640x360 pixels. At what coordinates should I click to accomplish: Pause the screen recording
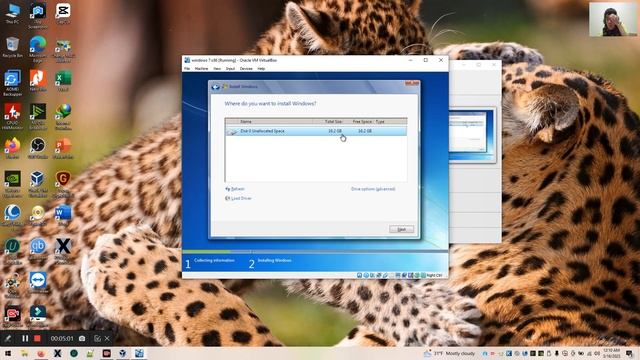(x=25, y=338)
